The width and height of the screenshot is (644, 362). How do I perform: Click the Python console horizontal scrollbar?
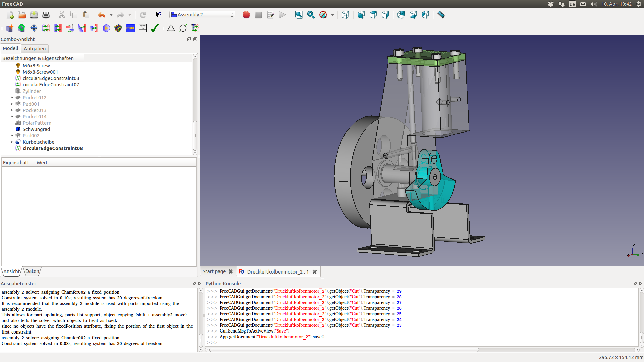pos(344,350)
